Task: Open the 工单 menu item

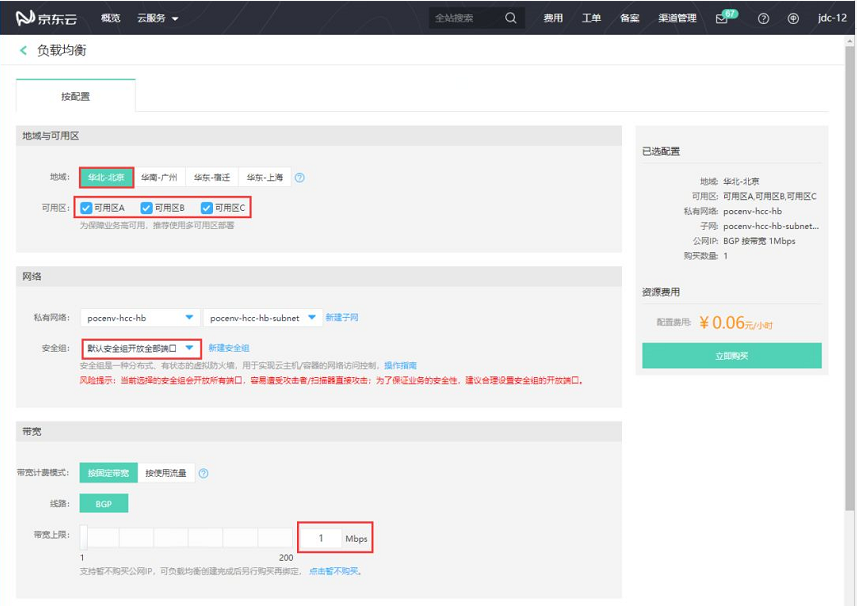Action: tap(591, 18)
